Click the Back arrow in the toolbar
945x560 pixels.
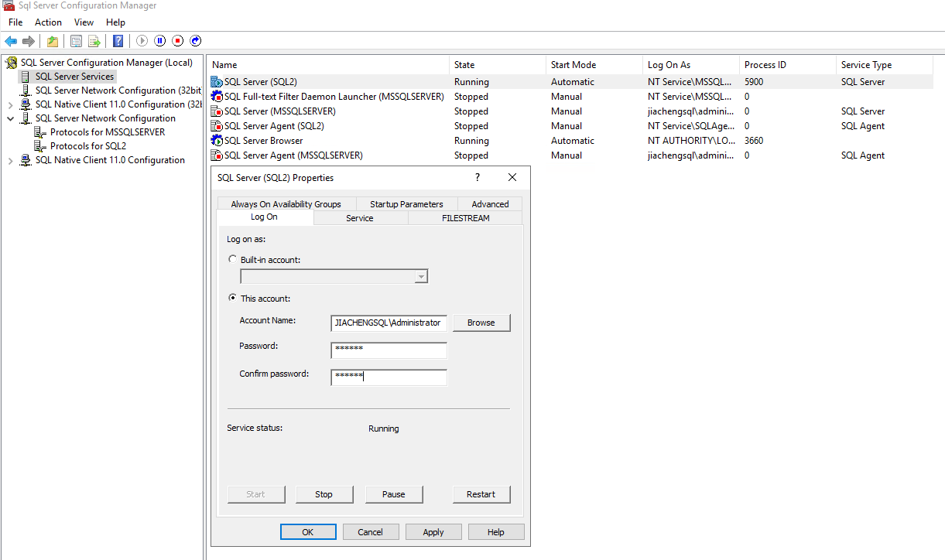pyautogui.click(x=11, y=41)
